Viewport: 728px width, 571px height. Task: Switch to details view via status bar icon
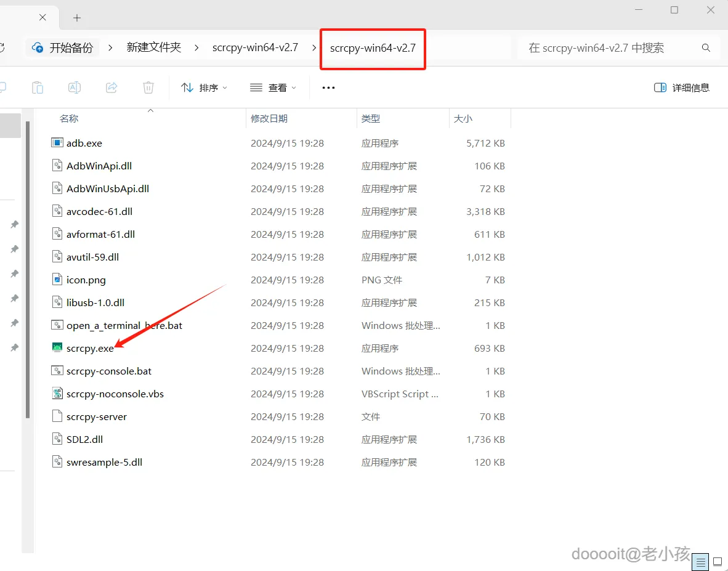click(x=700, y=562)
